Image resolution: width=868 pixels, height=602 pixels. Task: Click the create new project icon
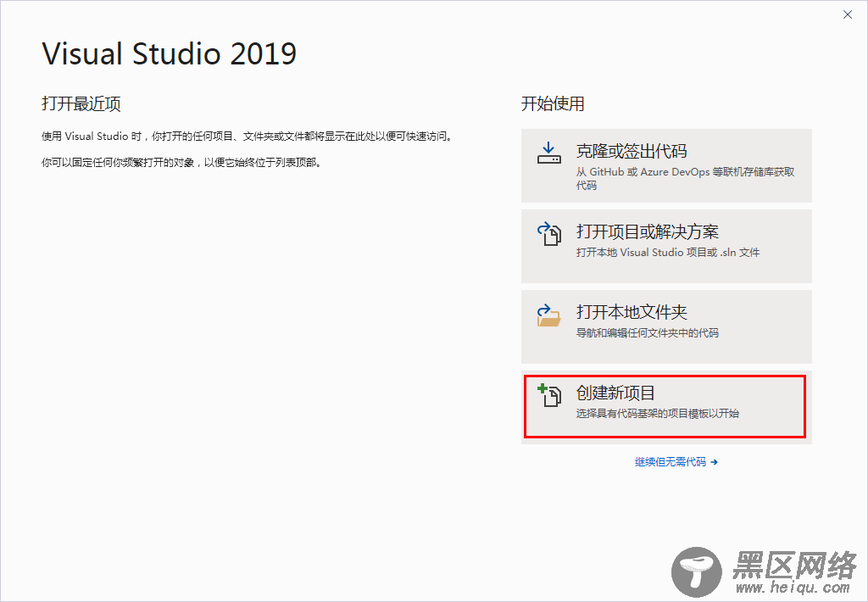549,395
